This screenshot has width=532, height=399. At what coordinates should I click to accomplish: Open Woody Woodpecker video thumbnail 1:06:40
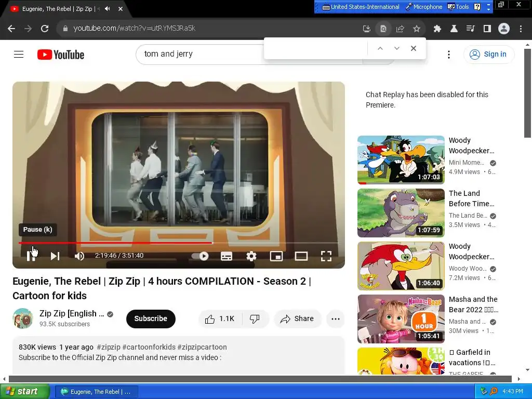click(401, 265)
